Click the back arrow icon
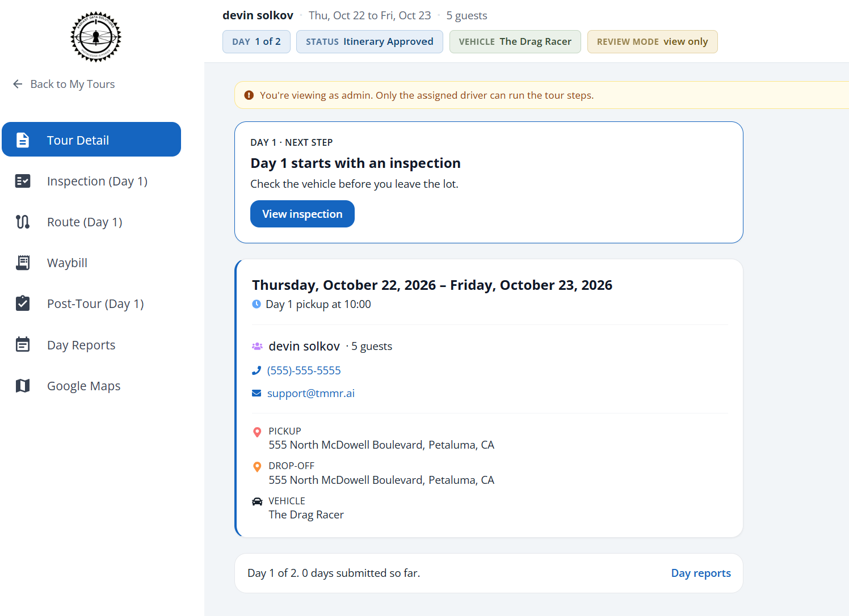The height and width of the screenshot is (616, 849). tap(18, 84)
